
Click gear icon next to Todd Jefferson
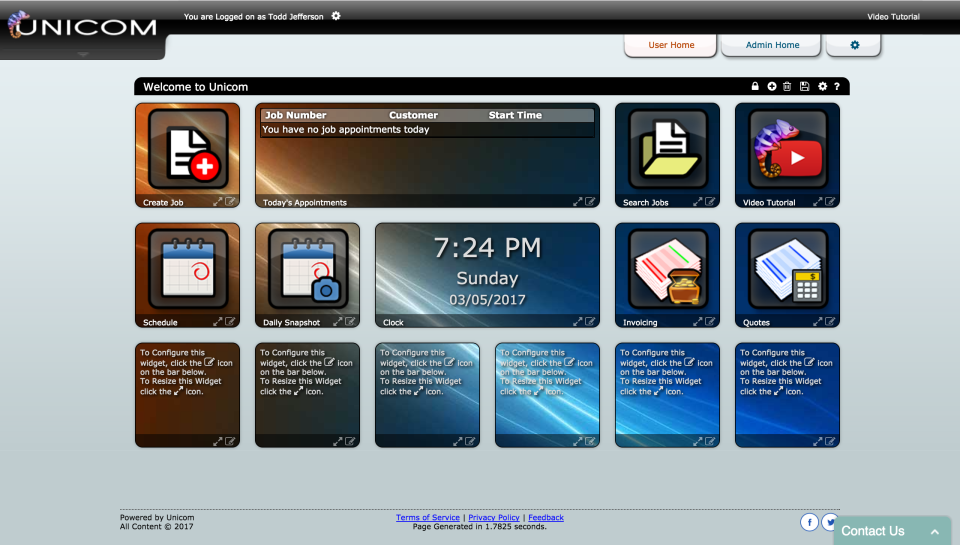tap(336, 16)
